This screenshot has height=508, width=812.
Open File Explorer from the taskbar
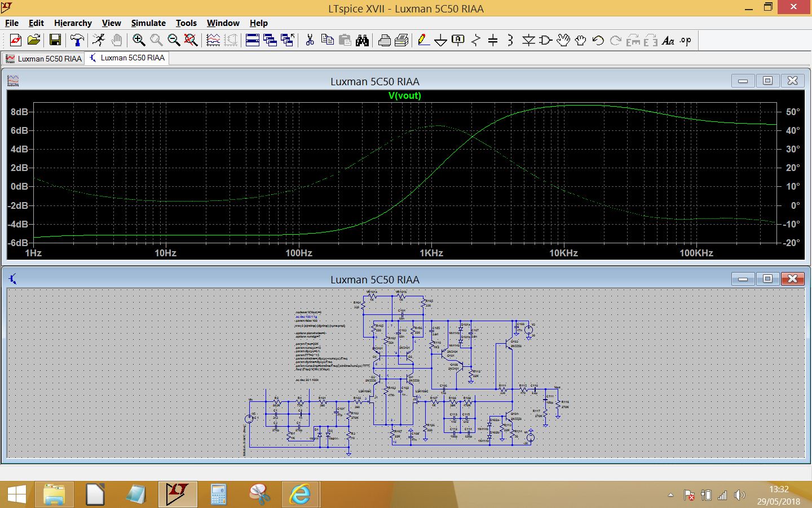[54, 495]
